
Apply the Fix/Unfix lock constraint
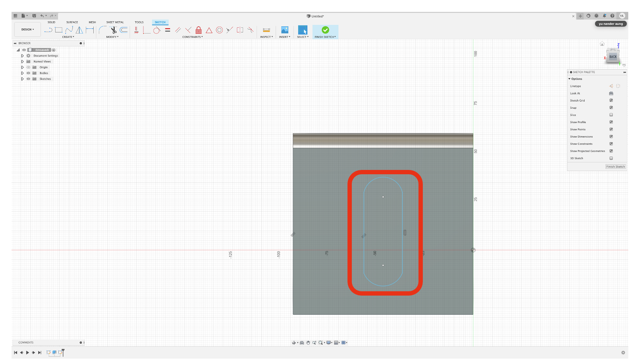coord(199,30)
